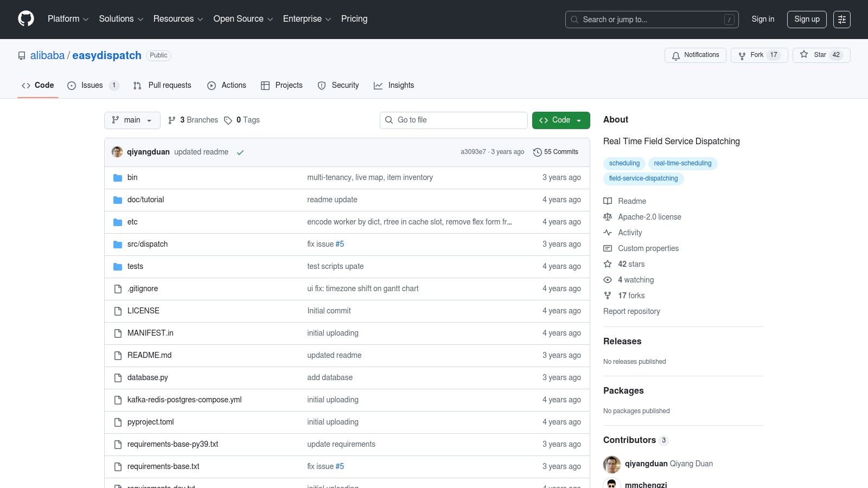Click the Go to file search field
Screen dimensions: 868x488
coord(454,120)
